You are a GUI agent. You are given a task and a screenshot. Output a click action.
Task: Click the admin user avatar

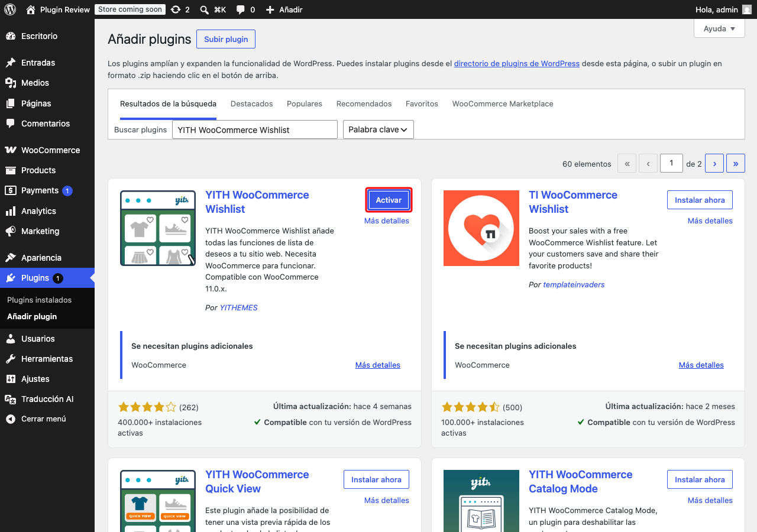[x=747, y=9]
